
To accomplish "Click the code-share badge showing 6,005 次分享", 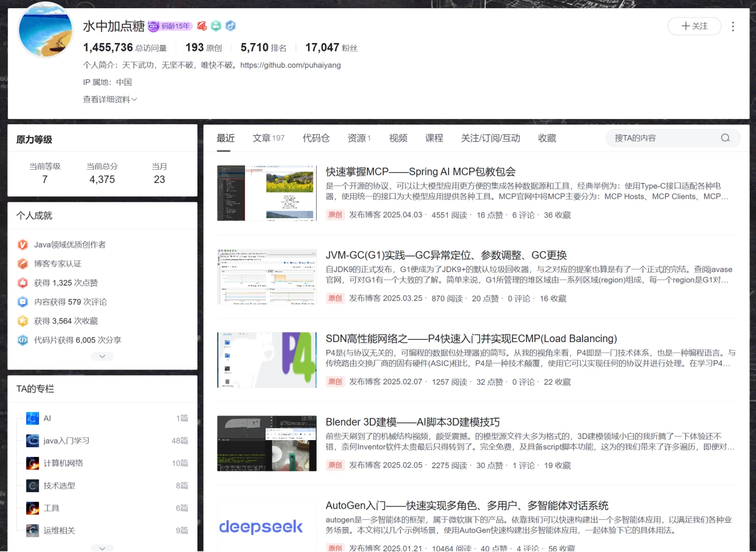I will click(23, 340).
